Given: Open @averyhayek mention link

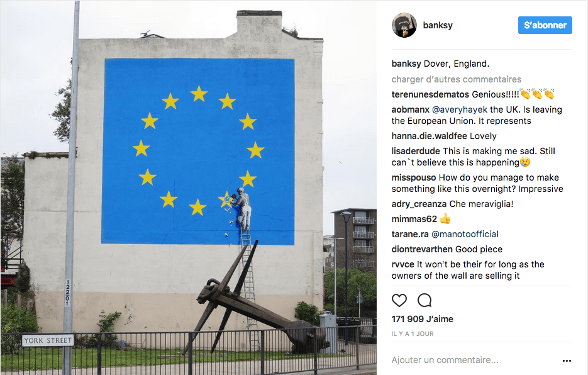Looking at the screenshot, I should [x=460, y=109].
